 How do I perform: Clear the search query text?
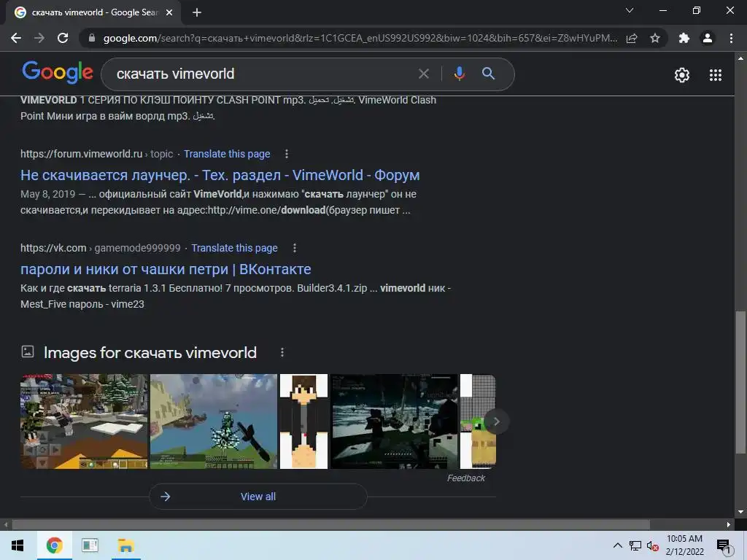pos(424,74)
